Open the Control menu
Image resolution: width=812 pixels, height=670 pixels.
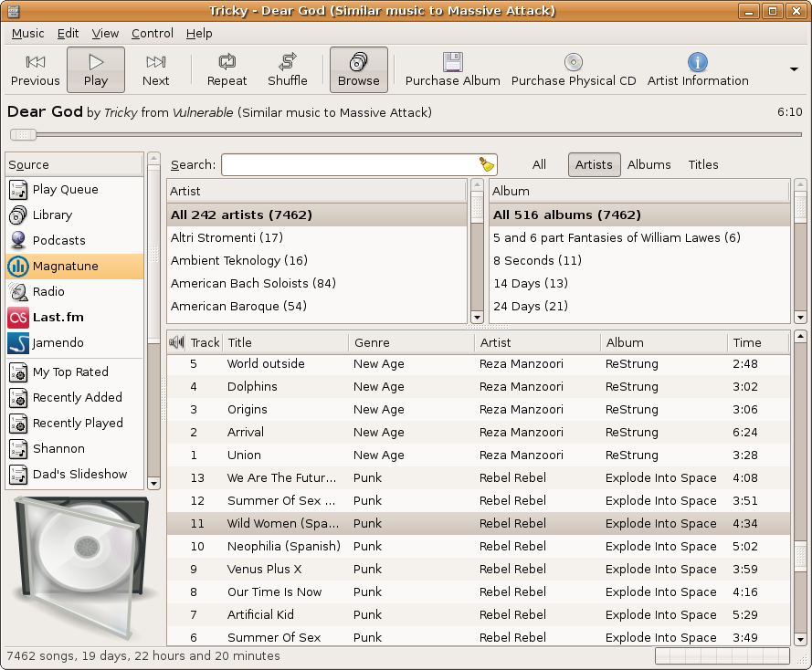click(x=153, y=34)
